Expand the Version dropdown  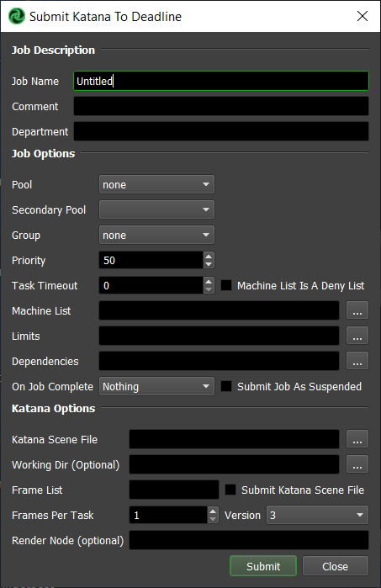317,515
